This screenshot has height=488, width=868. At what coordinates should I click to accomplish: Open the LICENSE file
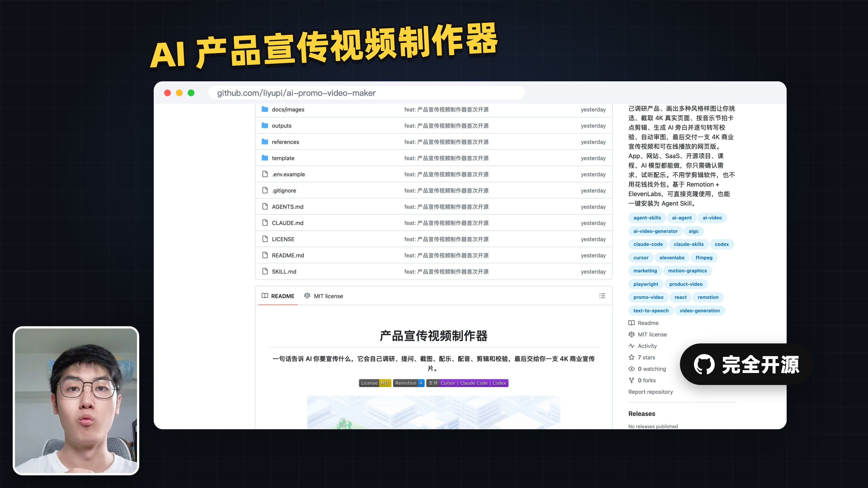(283, 239)
